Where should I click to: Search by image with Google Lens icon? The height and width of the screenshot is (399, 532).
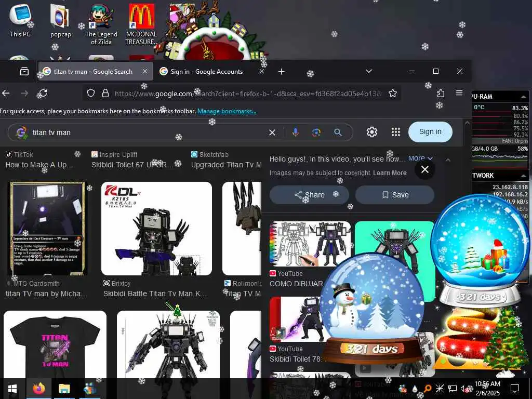click(316, 132)
